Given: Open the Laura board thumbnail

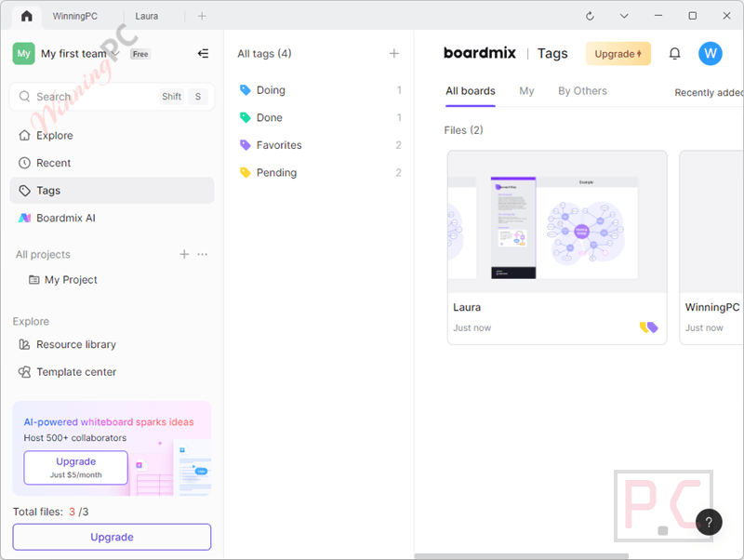Looking at the screenshot, I should click(557, 222).
